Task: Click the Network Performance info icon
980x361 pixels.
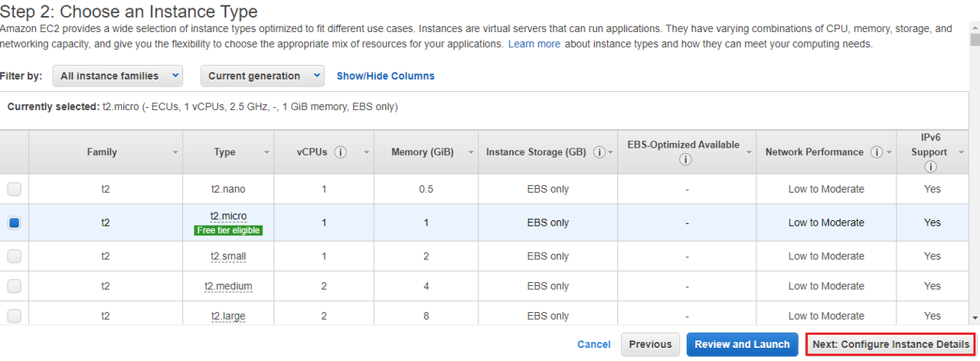Action: coord(877,152)
